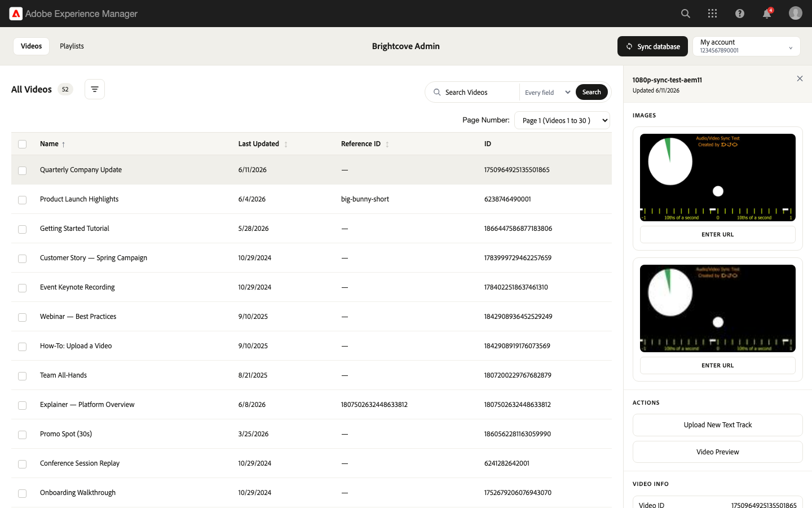This screenshot has height=508, width=812.
Task: Click Enter URL under first image
Action: pyautogui.click(x=718, y=235)
